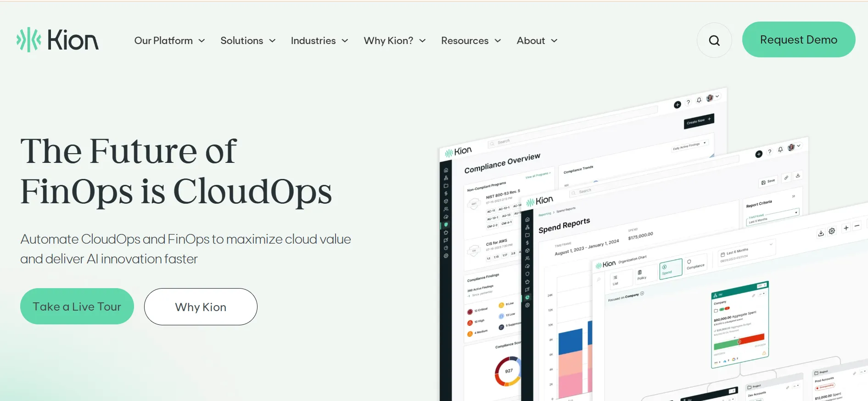This screenshot has height=401, width=868.
Task: Open the help question mark in Compliance Overview
Action: pyautogui.click(x=688, y=102)
